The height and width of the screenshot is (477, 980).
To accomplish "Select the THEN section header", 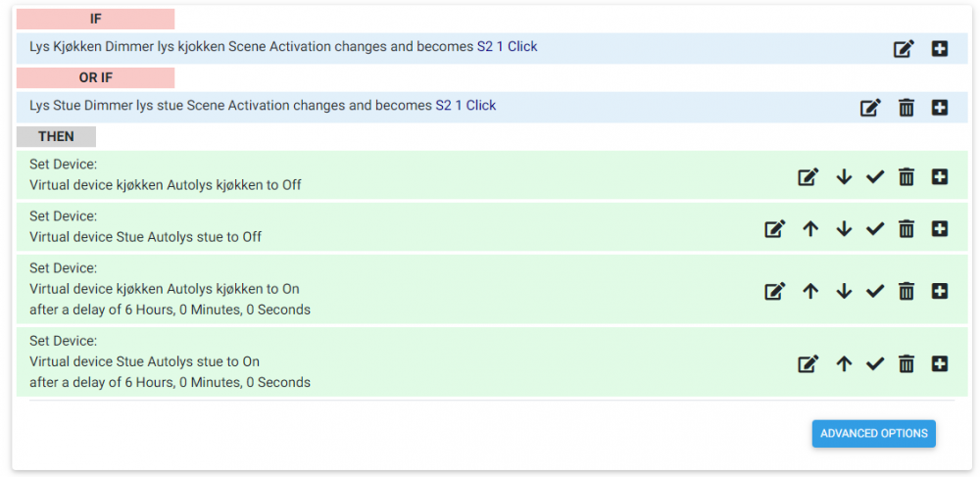I will click(56, 137).
